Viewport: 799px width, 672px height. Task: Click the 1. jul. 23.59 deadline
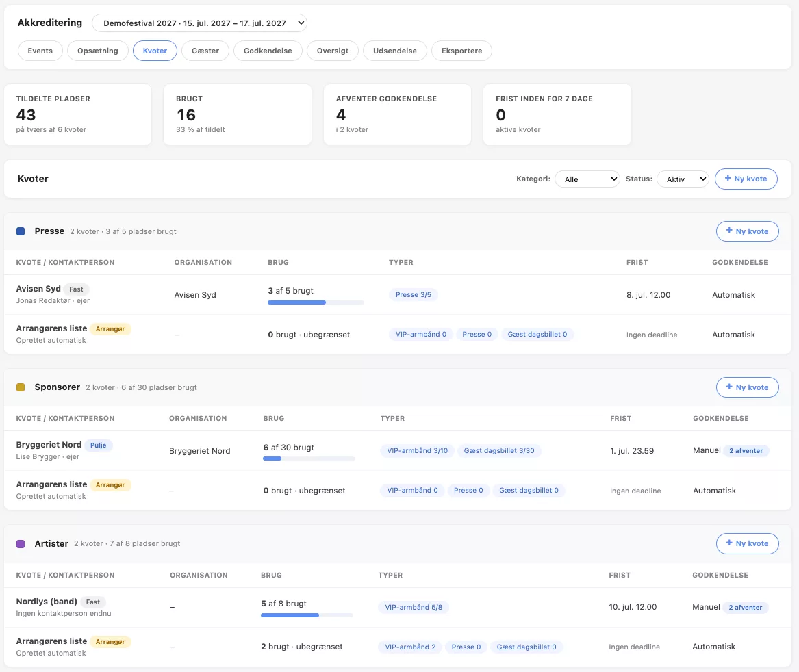coord(632,450)
